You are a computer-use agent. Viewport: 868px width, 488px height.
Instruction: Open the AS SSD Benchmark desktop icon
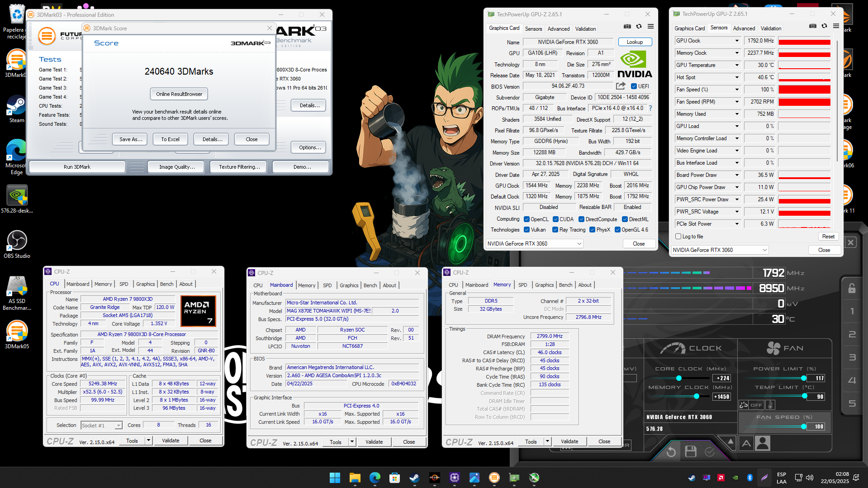(x=17, y=293)
